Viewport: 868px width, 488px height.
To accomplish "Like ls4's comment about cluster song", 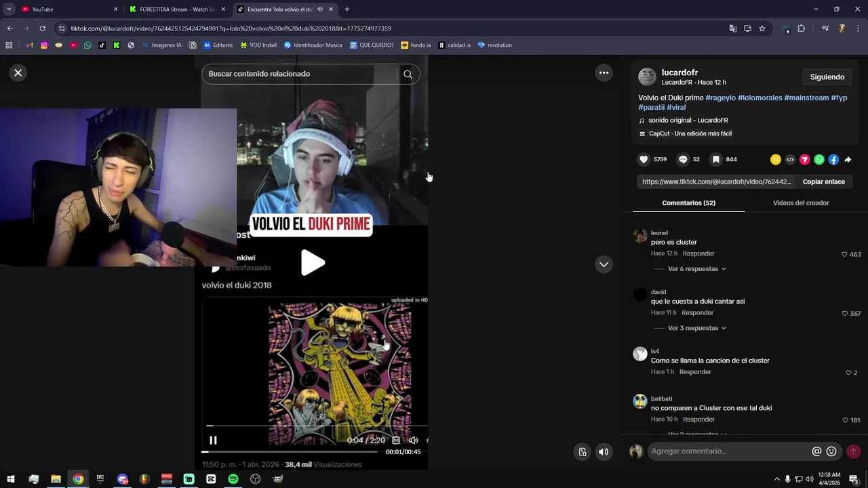I will tap(848, 373).
